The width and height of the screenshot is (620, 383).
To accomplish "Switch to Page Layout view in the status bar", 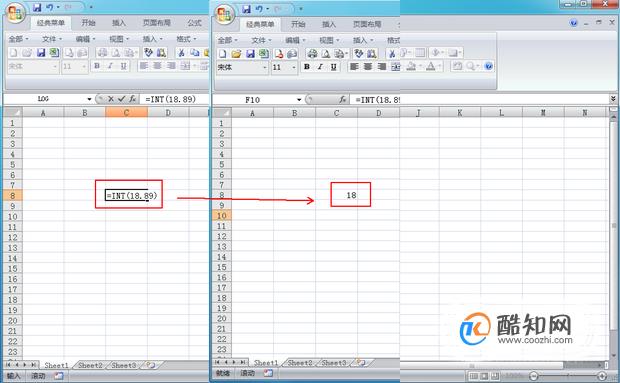I will click(484, 376).
